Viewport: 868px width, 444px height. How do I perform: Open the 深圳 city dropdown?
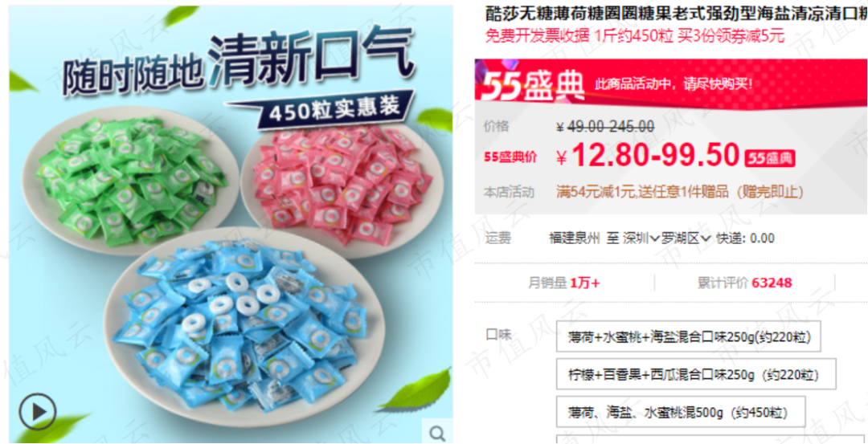641,239
